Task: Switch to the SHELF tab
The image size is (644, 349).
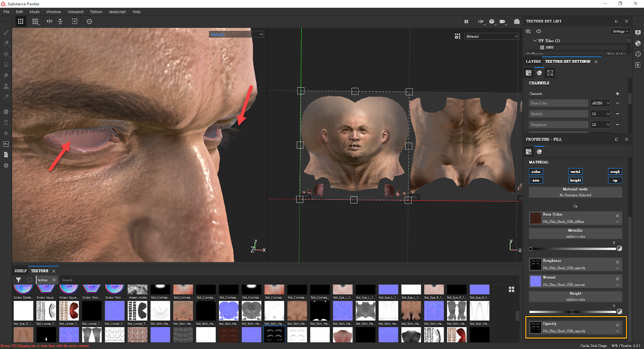Action: click(21, 271)
